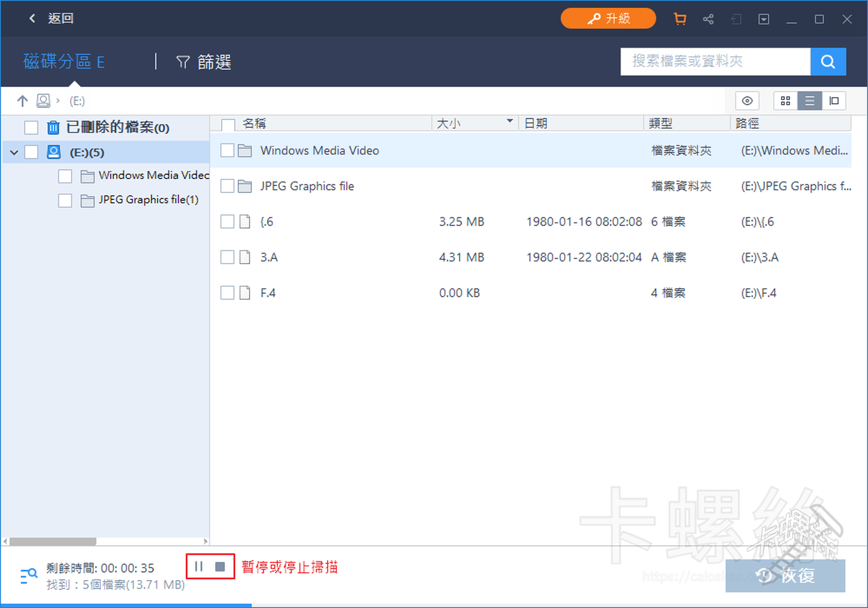Check the Windows Media Video row checkbox

[227, 151]
